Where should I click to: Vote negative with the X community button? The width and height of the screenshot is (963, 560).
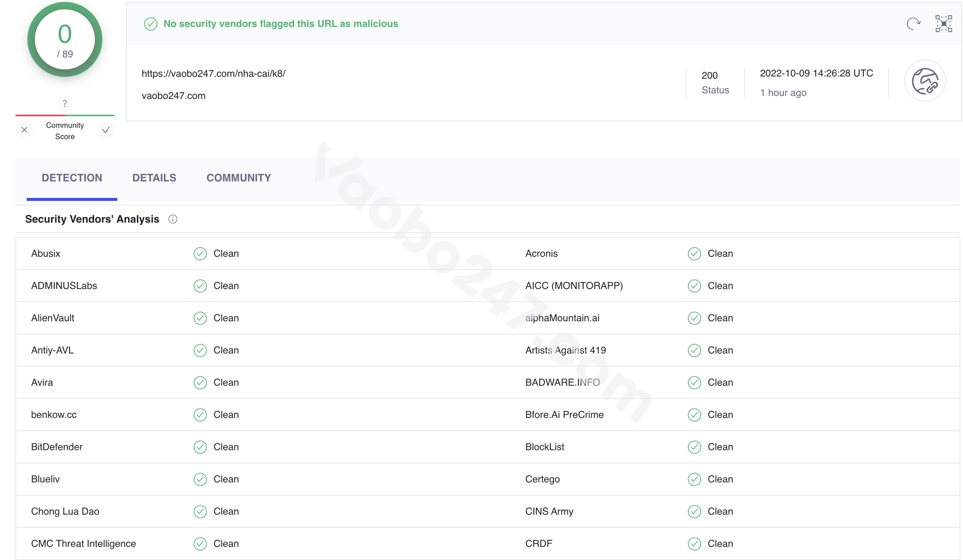(24, 130)
